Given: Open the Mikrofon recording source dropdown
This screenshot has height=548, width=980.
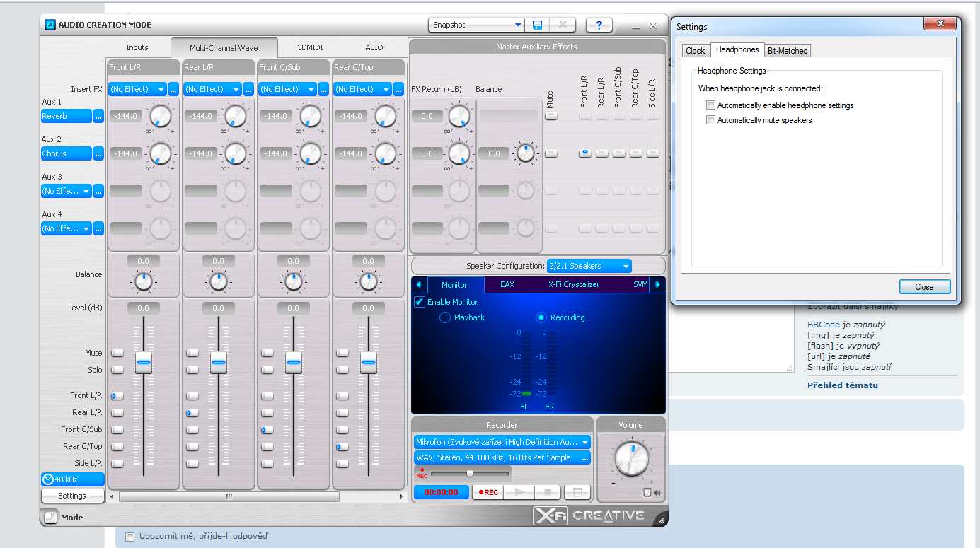Looking at the screenshot, I should (502, 442).
